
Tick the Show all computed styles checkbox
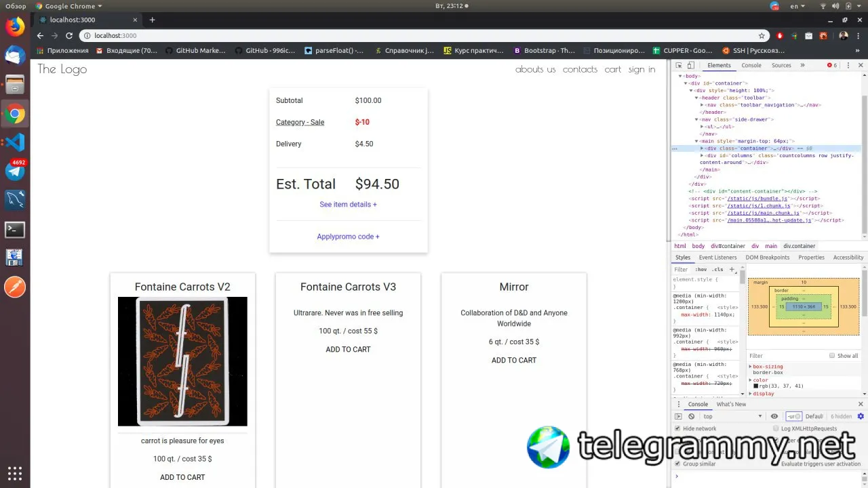pyautogui.click(x=832, y=356)
